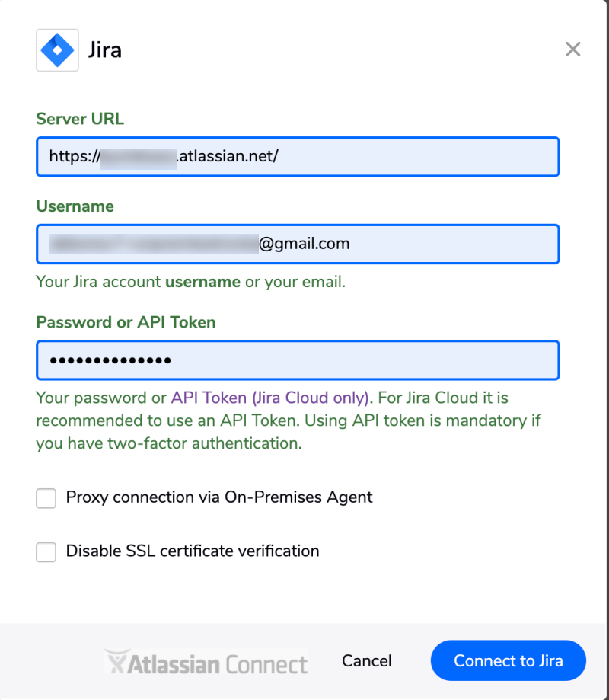Click the Server URL label
Viewport: 609px width, 700px height.
pos(80,119)
